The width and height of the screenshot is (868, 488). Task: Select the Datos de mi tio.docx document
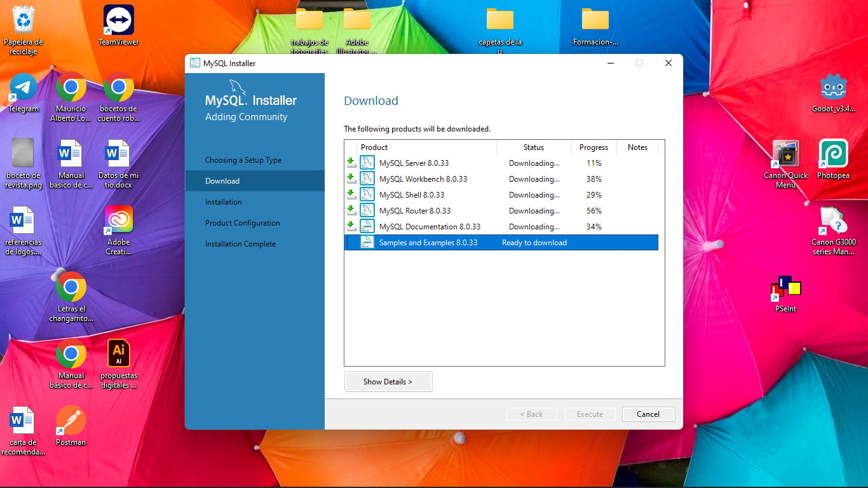click(118, 163)
